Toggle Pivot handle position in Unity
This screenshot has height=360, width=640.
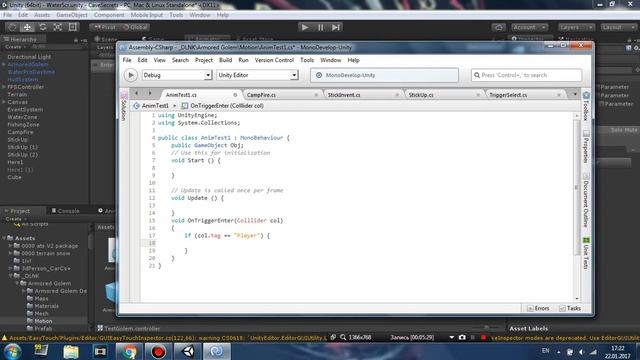tap(105, 27)
